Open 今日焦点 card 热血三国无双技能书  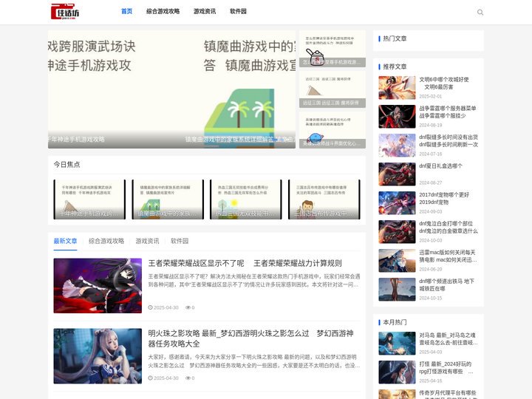pos(245,199)
